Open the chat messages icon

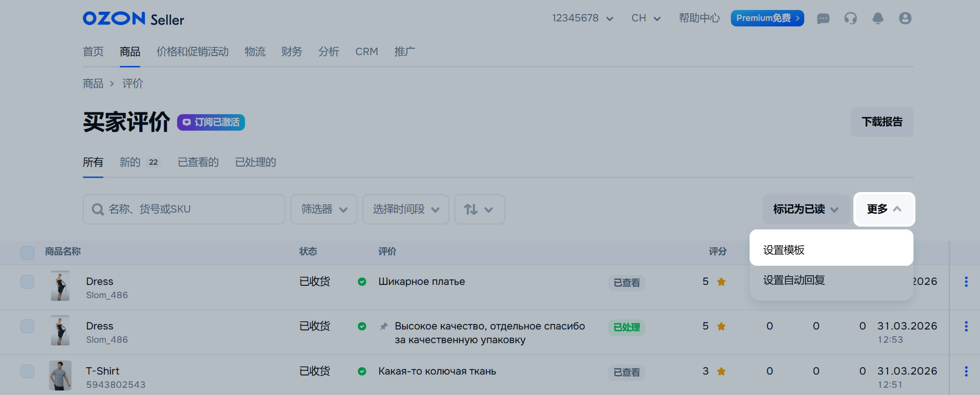823,19
